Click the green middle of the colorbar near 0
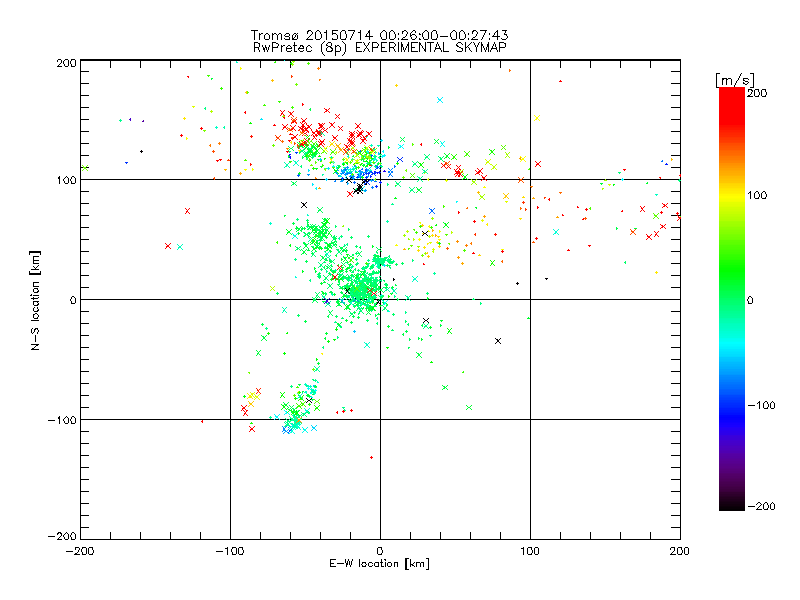800x600 pixels. (732, 299)
